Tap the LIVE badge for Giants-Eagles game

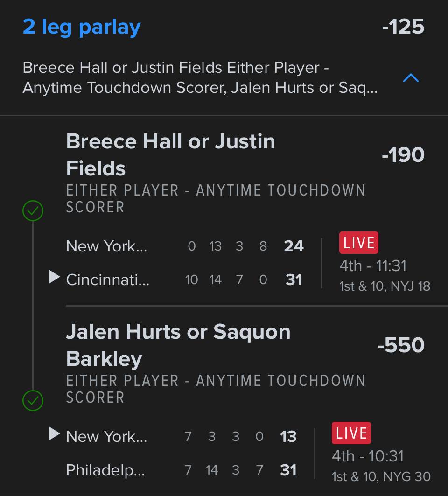pos(351,433)
